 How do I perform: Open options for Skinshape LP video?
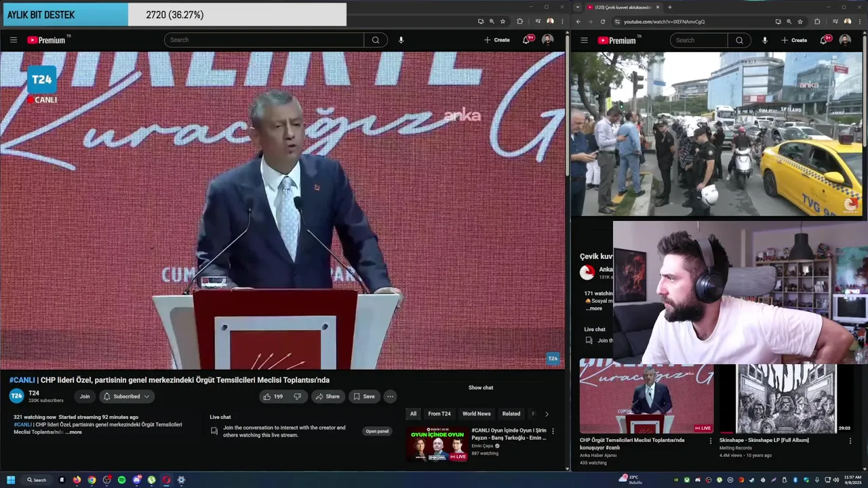tap(850, 441)
